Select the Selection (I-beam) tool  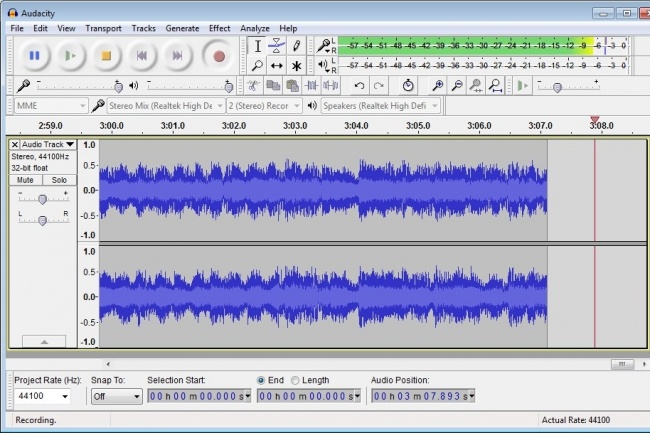257,46
